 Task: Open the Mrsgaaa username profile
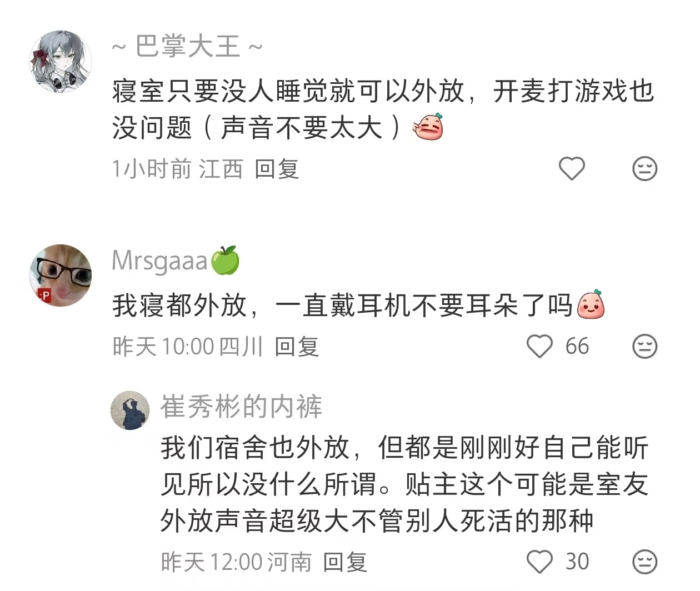pos(159,261)
